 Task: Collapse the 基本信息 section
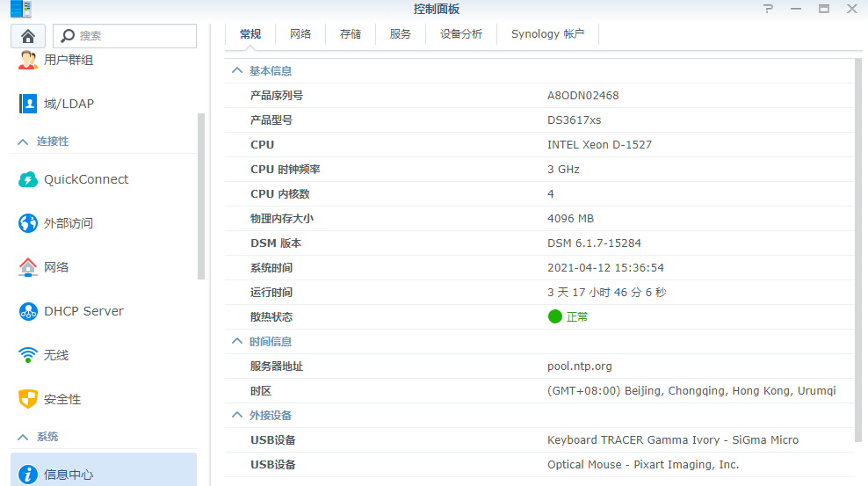237,70
